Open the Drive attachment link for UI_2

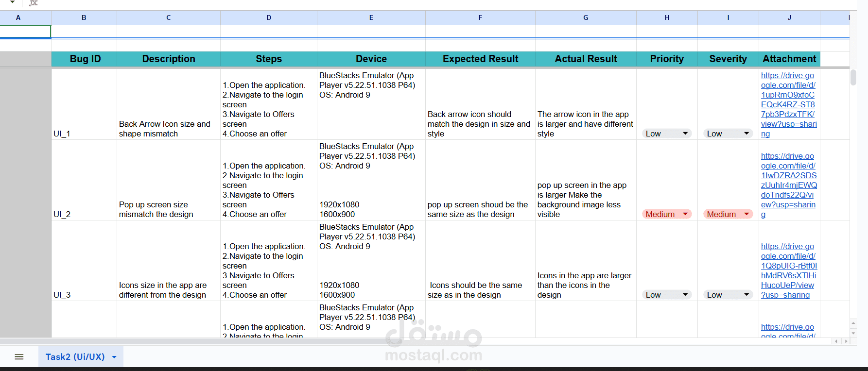(789, 185)
